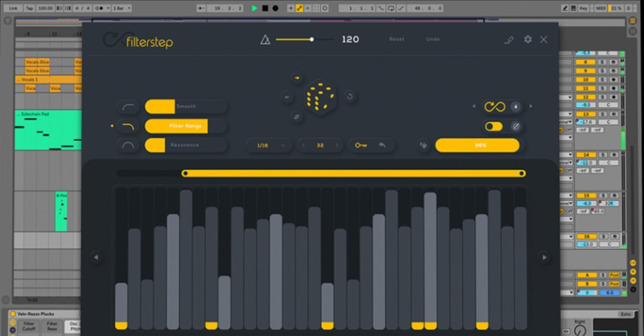Viewport: 644px width, 336px height.
Task: Click the Resonance slider
Action: [186, 145]
